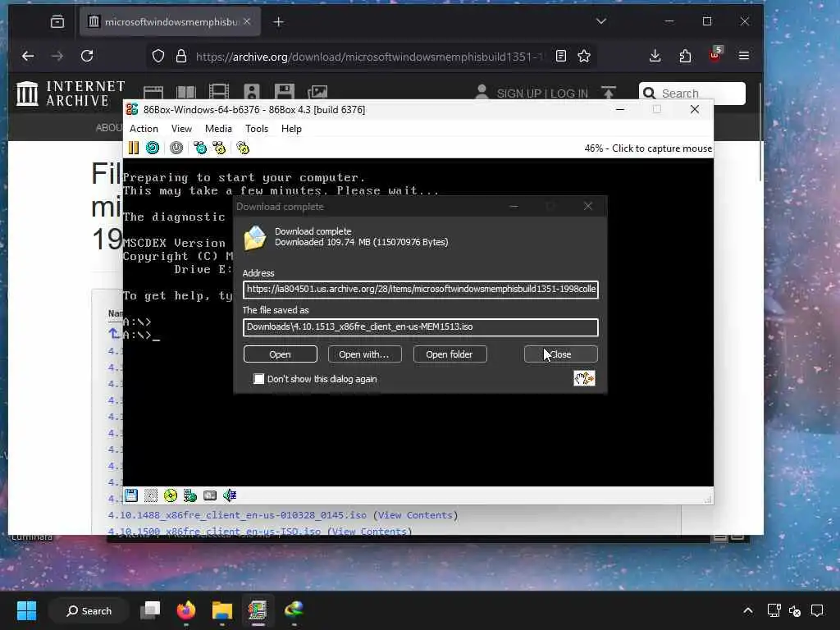
Task: Open uBlock Origin extension icon
Action: 715,55
